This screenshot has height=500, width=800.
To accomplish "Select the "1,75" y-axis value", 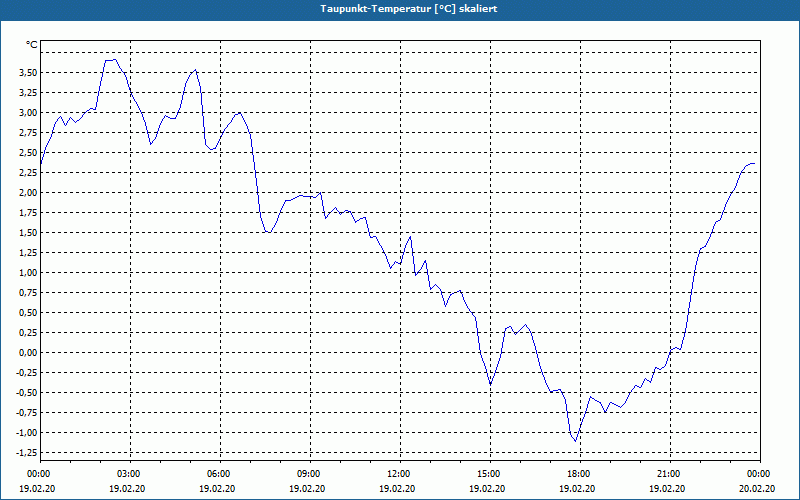I will coord(28,212).
